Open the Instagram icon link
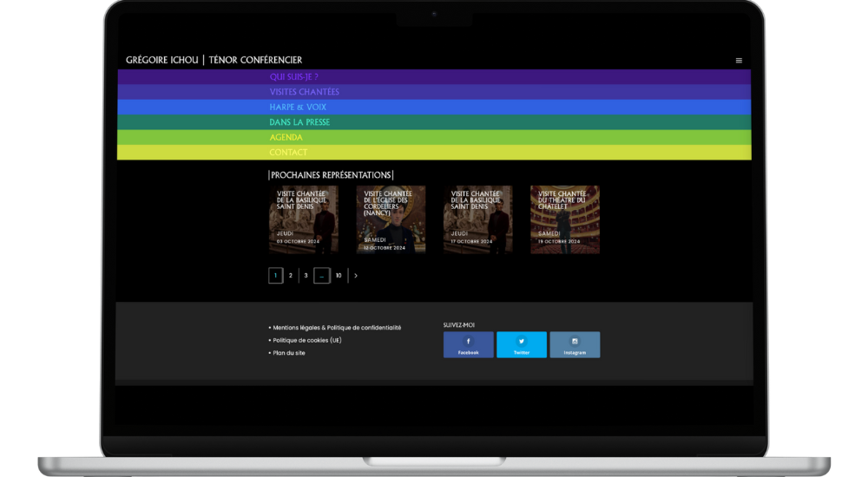Image resolution: width=868 pixels, height=477 pixels. [575, 342]
